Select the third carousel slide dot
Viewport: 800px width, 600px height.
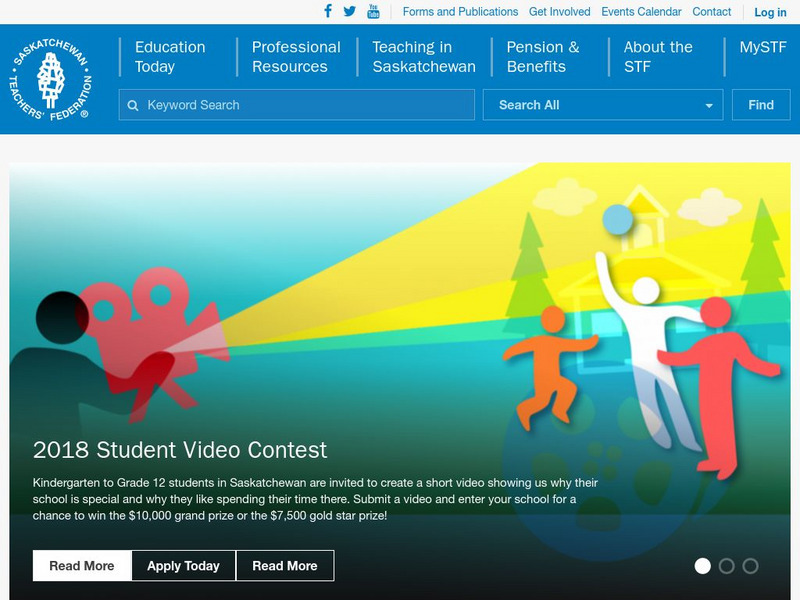[x=751, y=566]
